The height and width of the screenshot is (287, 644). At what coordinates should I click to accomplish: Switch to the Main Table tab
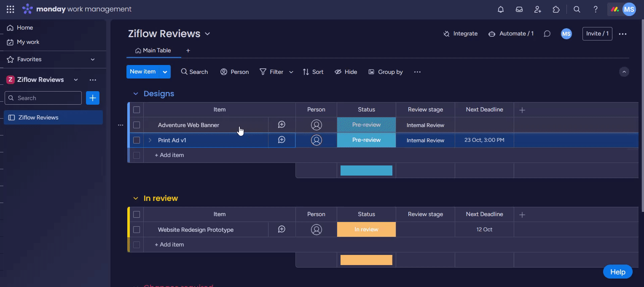(153, 51)
